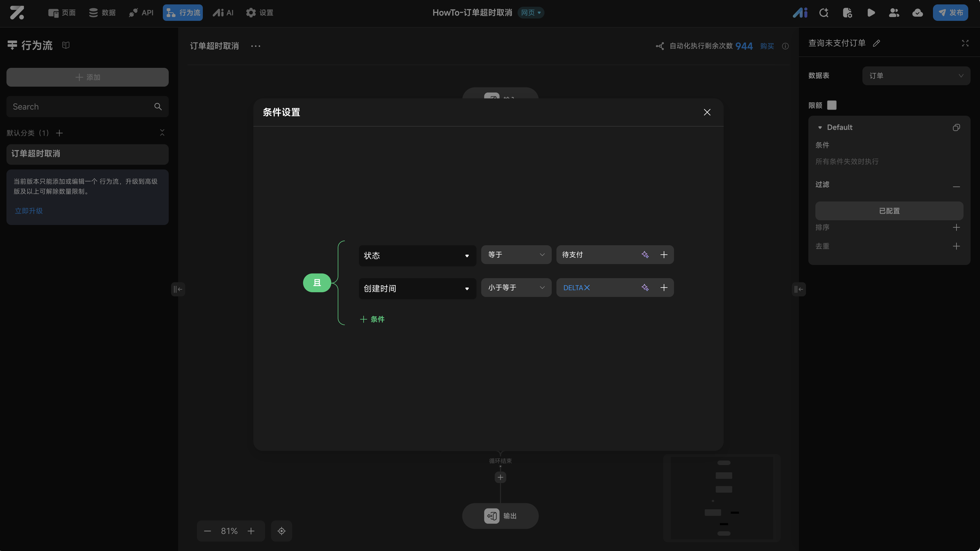
Task: Toggle the 限额 checkbox
Action: 832,105
